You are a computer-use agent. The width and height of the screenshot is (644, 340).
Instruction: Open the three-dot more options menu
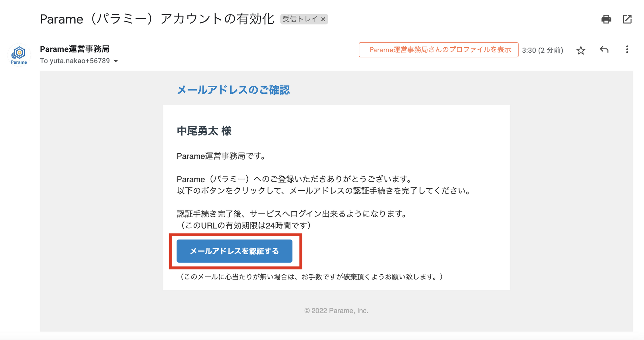627,50
